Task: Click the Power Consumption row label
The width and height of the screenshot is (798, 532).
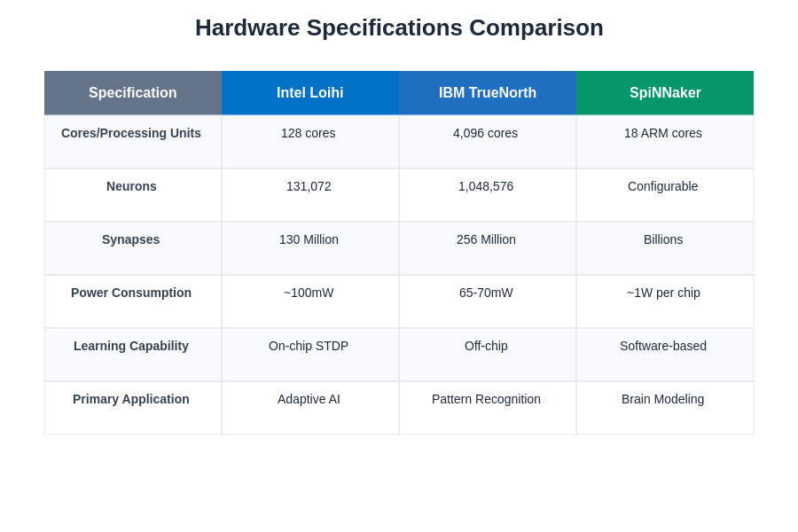Action: click(131, 293)
